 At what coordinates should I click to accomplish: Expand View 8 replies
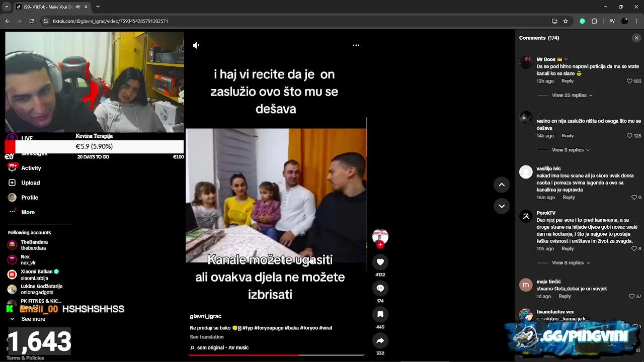(x=571, y=262)
